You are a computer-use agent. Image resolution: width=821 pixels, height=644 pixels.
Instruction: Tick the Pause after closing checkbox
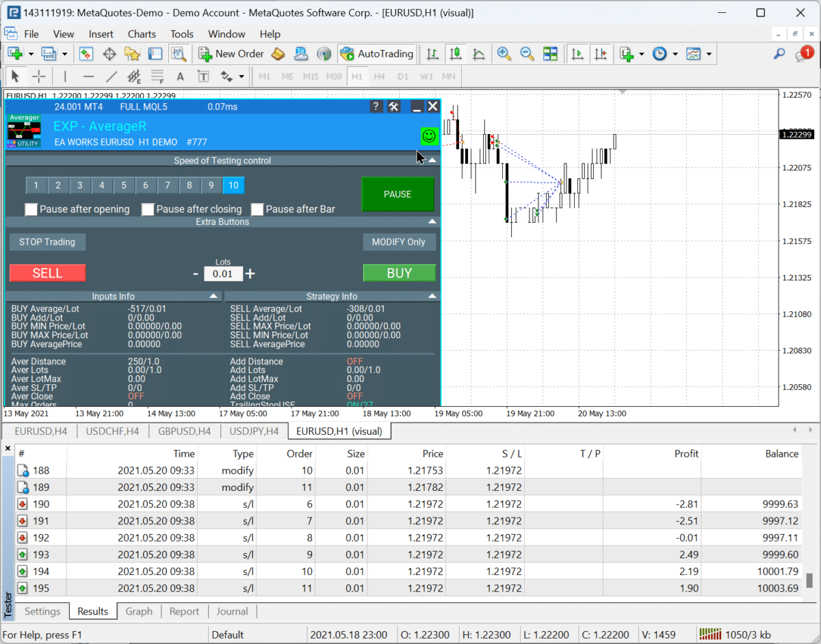[x=148, y=209]
